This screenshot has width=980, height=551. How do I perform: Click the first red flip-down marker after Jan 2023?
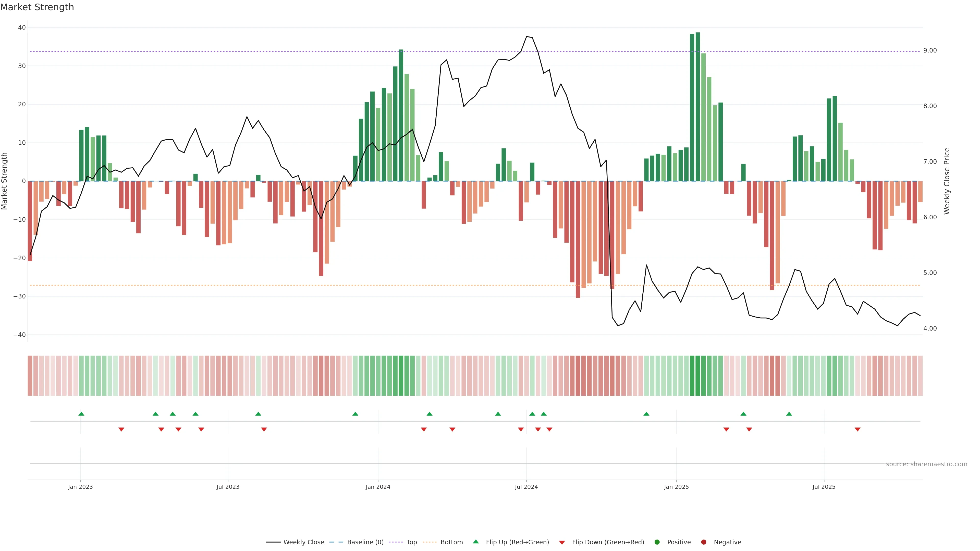[121, 429]
